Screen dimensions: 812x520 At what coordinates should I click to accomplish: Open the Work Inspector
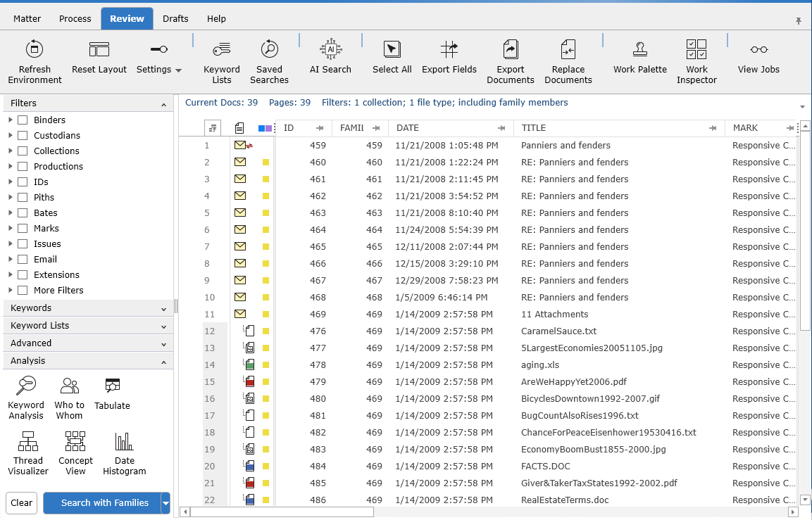click(697, 63)
